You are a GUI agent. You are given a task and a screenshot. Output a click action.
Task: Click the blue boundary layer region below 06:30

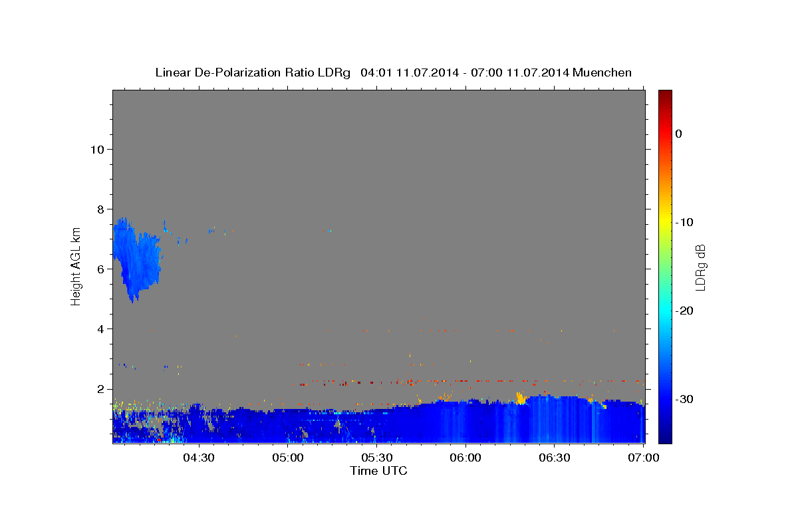[555, 420]
